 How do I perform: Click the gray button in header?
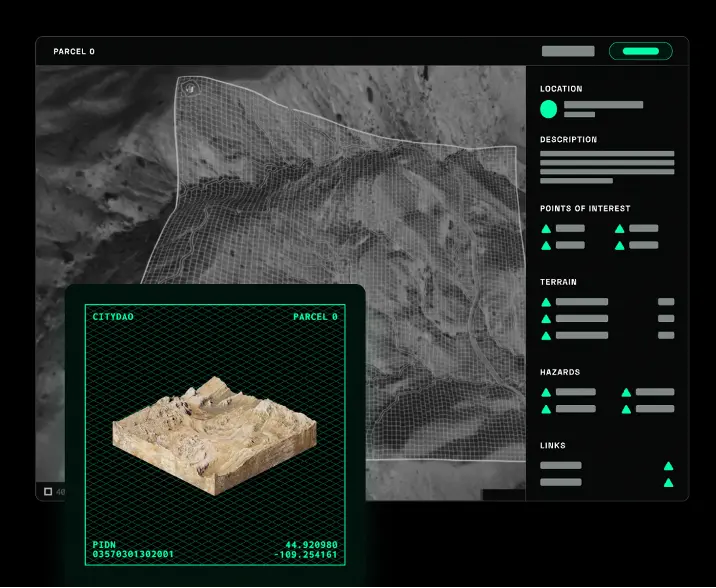(x=568, y=51)
